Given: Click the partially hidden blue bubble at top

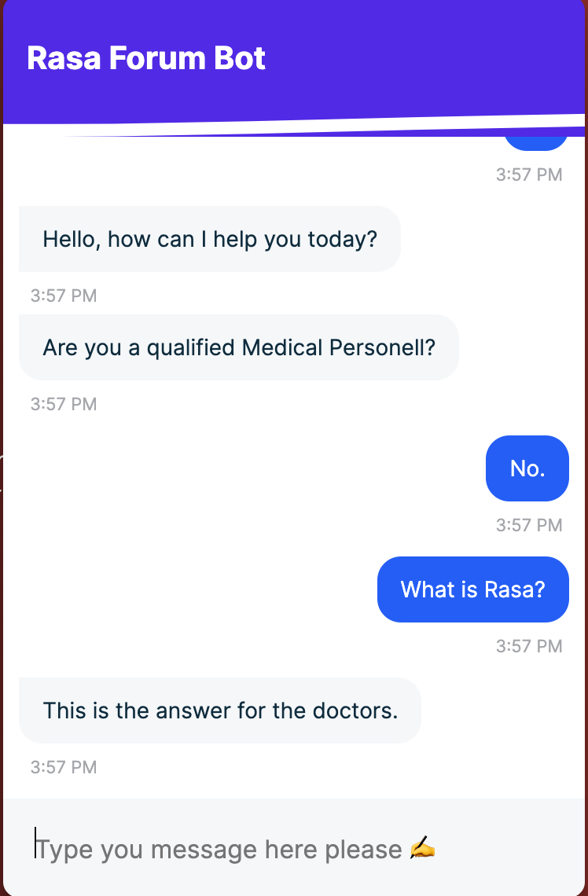Looking at the screenshot, I should pos(536,143).
